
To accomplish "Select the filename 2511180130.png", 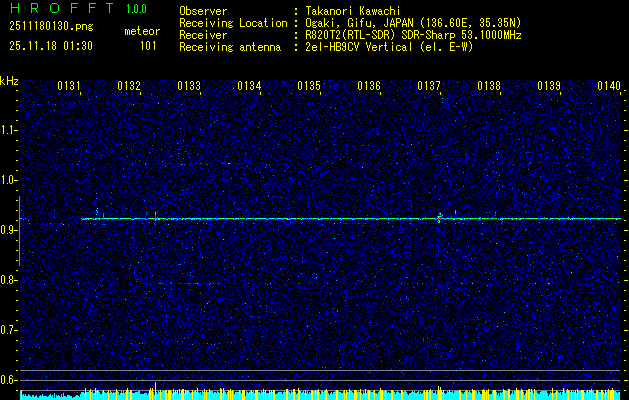I will coord(51,27).
